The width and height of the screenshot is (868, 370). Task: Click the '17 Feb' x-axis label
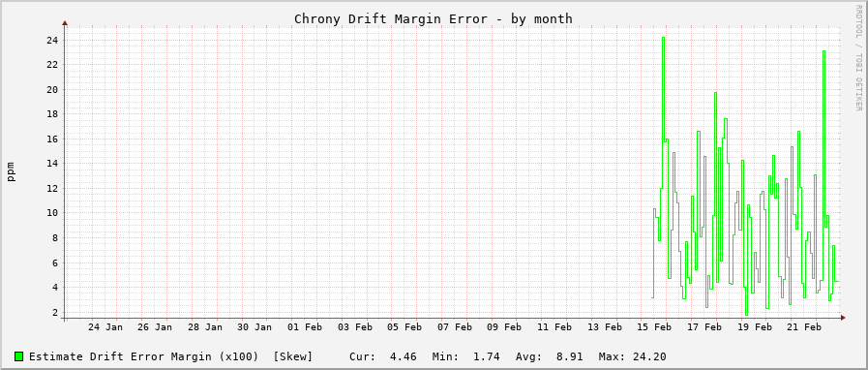pyautogui.click(x=704, y=327)
